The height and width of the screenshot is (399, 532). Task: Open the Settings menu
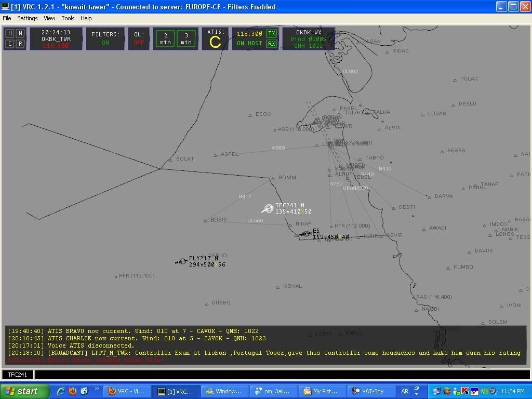[28, 18]
